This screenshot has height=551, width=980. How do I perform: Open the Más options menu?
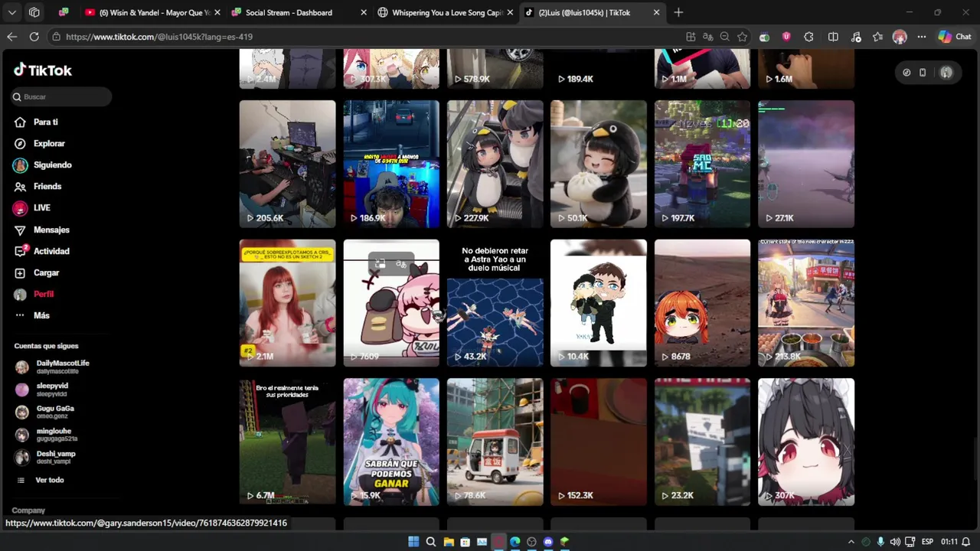pos(41,315)
